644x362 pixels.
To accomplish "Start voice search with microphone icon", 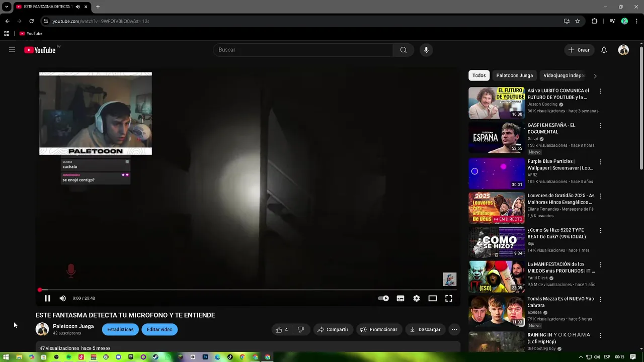I will pos(426,50).
